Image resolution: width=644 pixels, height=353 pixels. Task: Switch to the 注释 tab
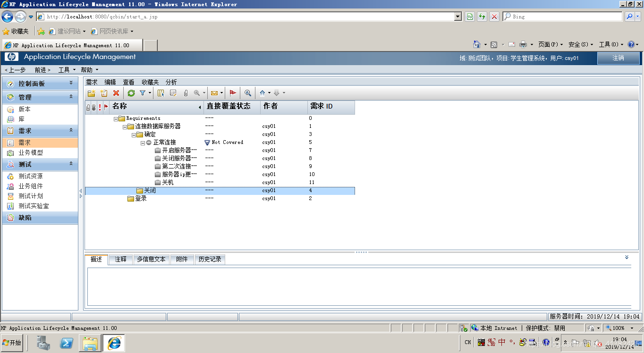(x=121, y=259)
